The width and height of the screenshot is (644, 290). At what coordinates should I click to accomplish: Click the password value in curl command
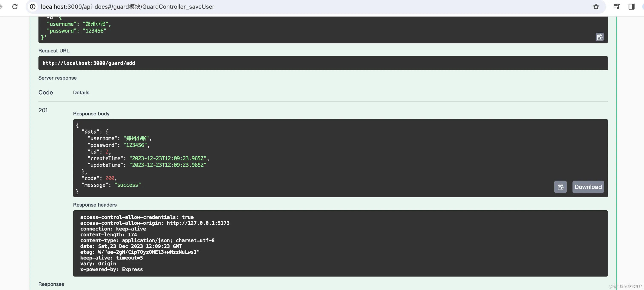click(94, 31)
